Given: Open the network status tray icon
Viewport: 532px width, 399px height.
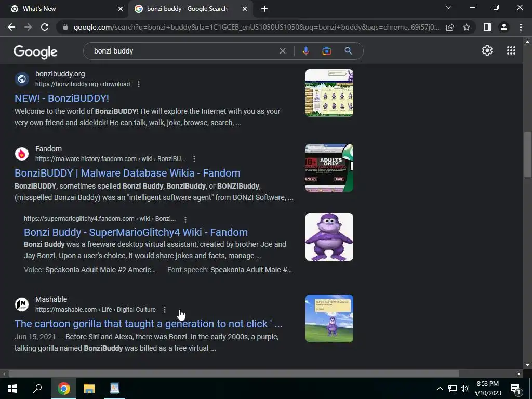Looking at the screenshot, I should tap(453, 389).
